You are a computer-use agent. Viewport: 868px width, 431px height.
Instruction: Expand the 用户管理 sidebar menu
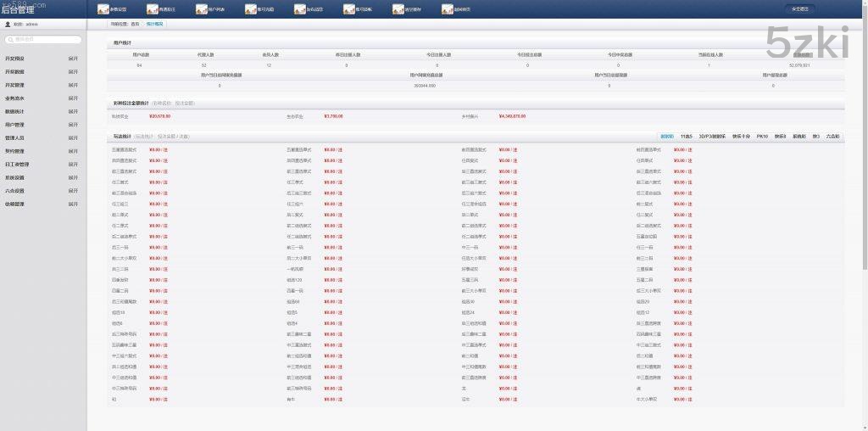73,125
